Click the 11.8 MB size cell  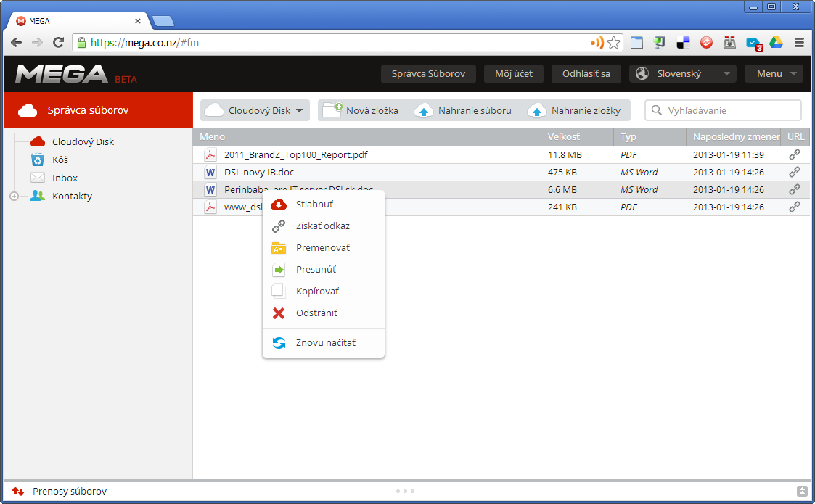tap(565, 155)
